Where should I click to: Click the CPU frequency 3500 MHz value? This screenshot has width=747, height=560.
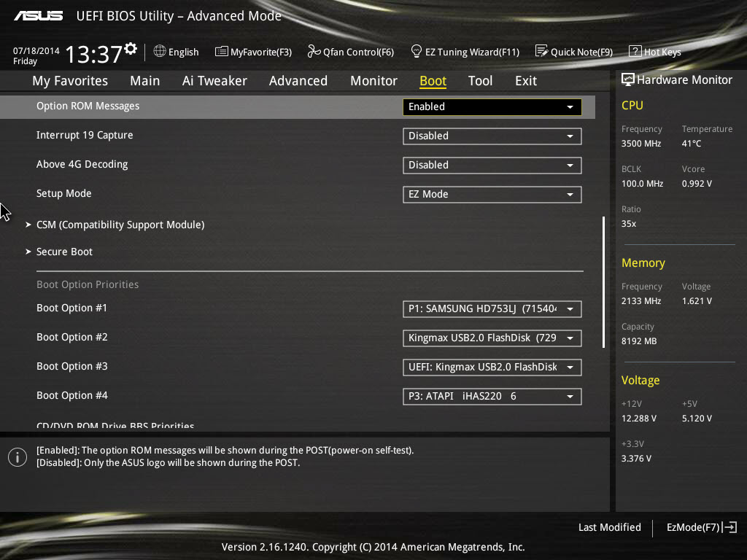tap(640, 144)
